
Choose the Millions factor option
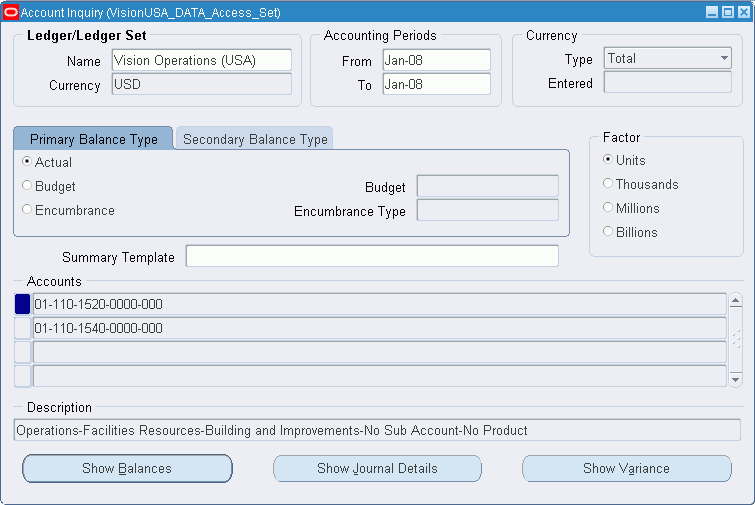coord(608,207)
